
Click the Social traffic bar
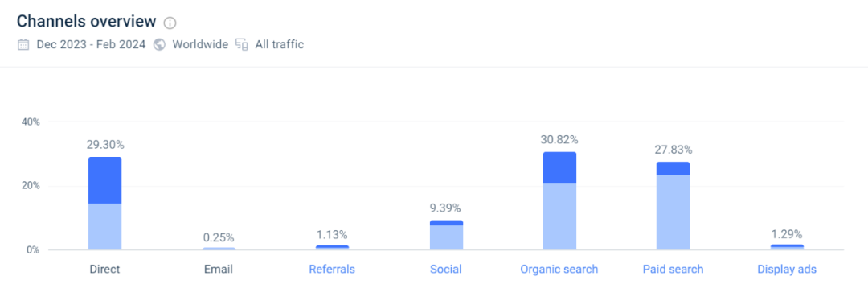click(445, 234)
